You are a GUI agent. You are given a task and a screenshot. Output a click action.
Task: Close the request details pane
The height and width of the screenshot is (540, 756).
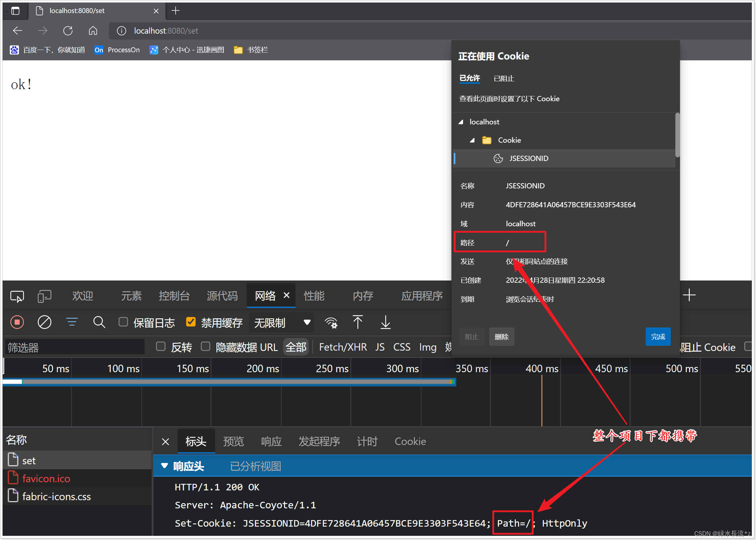[x=165, y=442]
